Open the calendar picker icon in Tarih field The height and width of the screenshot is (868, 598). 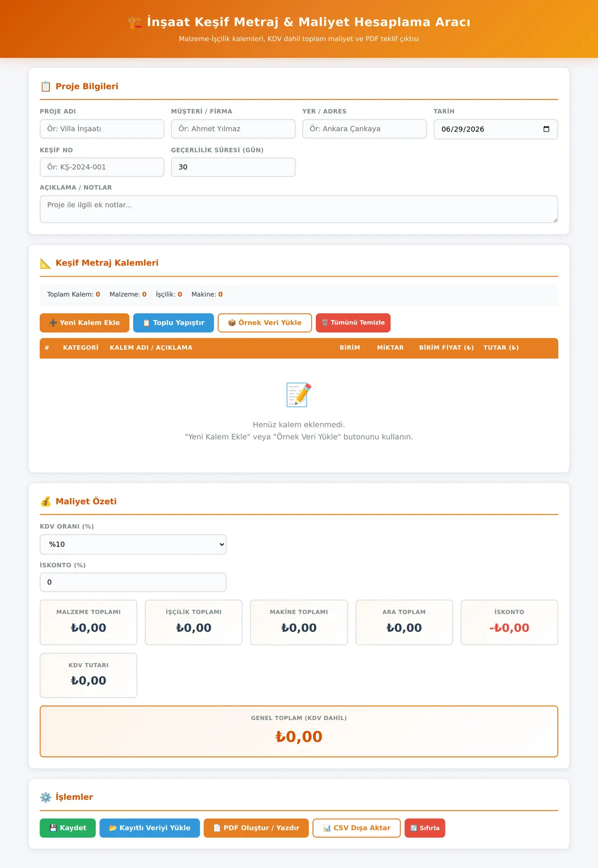click(x=546, y=129)
